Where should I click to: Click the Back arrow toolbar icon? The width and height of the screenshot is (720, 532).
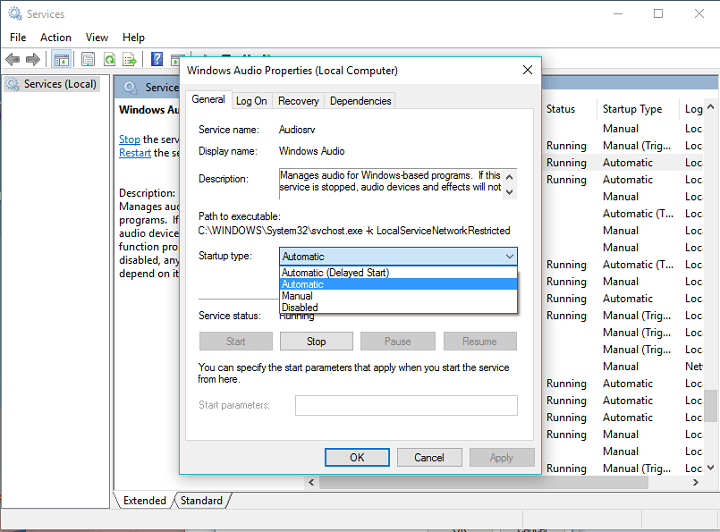[x=14, y=60]
